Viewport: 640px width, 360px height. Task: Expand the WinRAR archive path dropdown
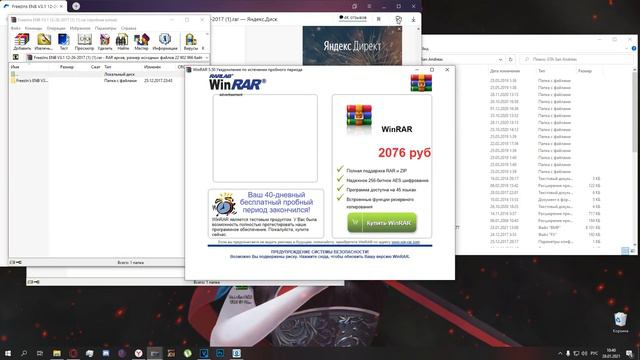click(x=206, y=58)
